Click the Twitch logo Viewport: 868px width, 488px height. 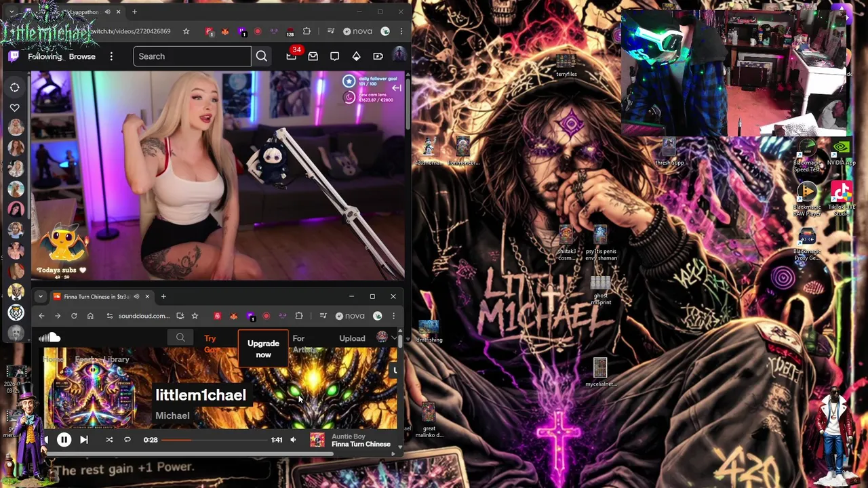tap(14, 56)
